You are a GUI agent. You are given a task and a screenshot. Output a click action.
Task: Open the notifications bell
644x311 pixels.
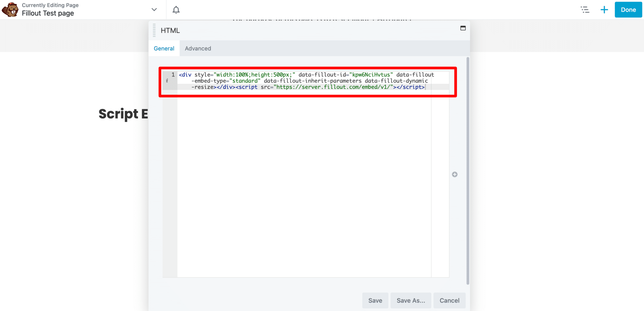click(x=176, y=10)
